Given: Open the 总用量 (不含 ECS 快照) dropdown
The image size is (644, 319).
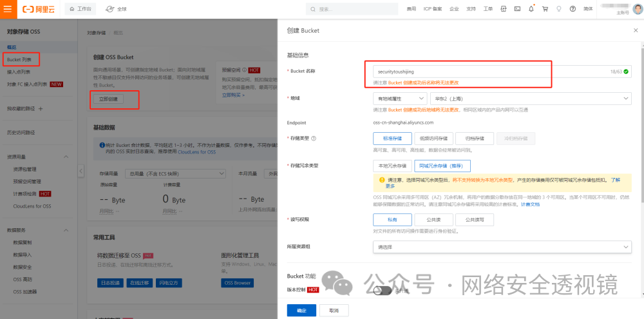Looking at the screenshot, I should 175,174.
